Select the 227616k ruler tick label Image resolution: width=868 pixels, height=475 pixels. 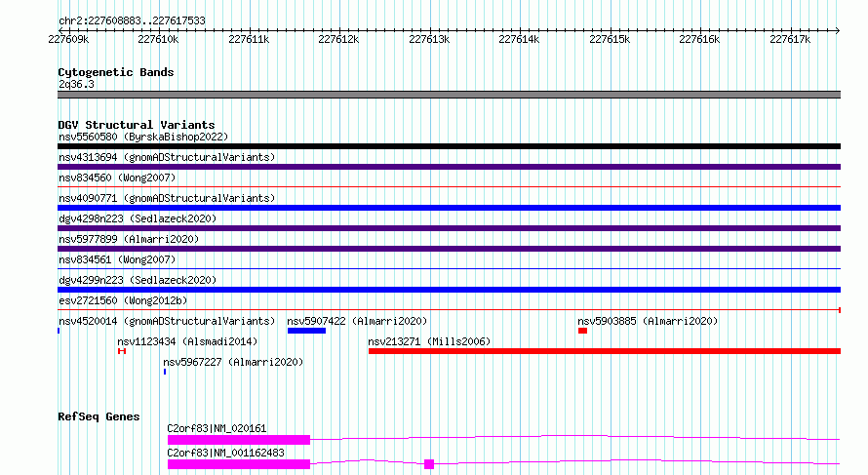[699, 39]
